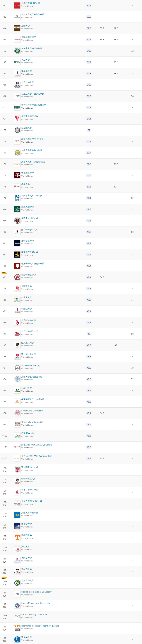Open Rochester Institute of Technology (RIT) link
The width and height of the screenshot is (142, 644).
coord(40,626)
